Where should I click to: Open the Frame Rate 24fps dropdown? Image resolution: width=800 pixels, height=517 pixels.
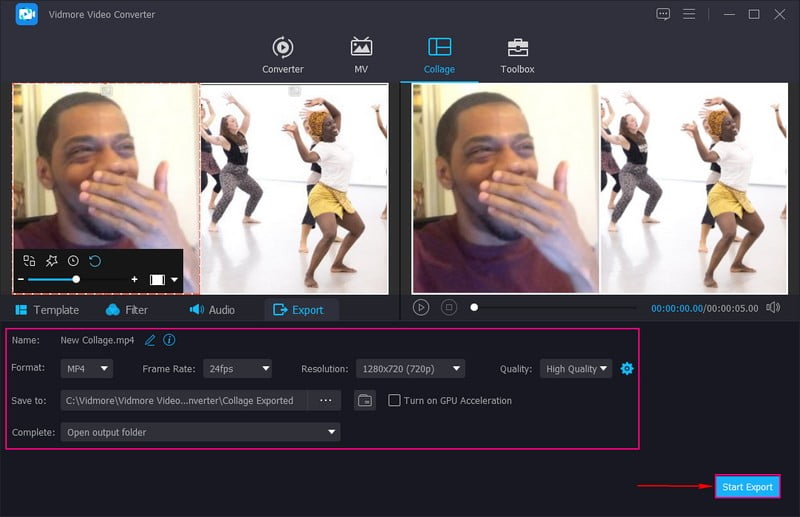tap(237, 369)
